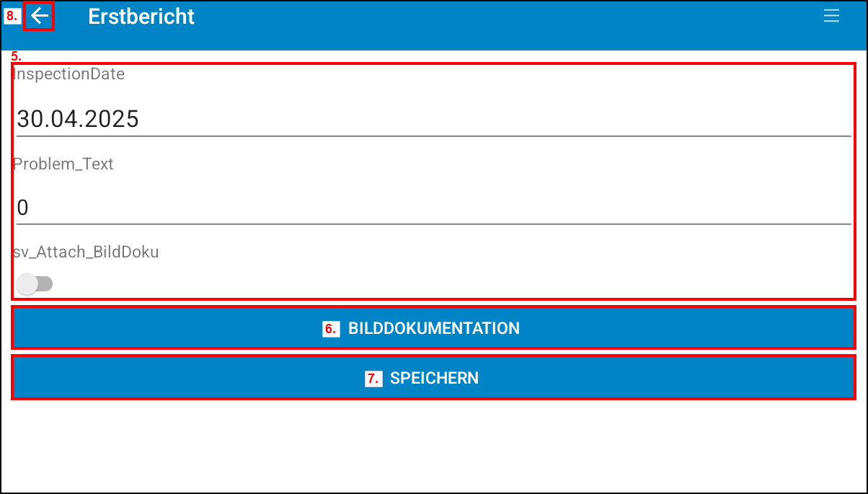Tap the navigation arrow next to Erstbericht
The width and height of the screenshot is (868, 494).
click(40, 16)
